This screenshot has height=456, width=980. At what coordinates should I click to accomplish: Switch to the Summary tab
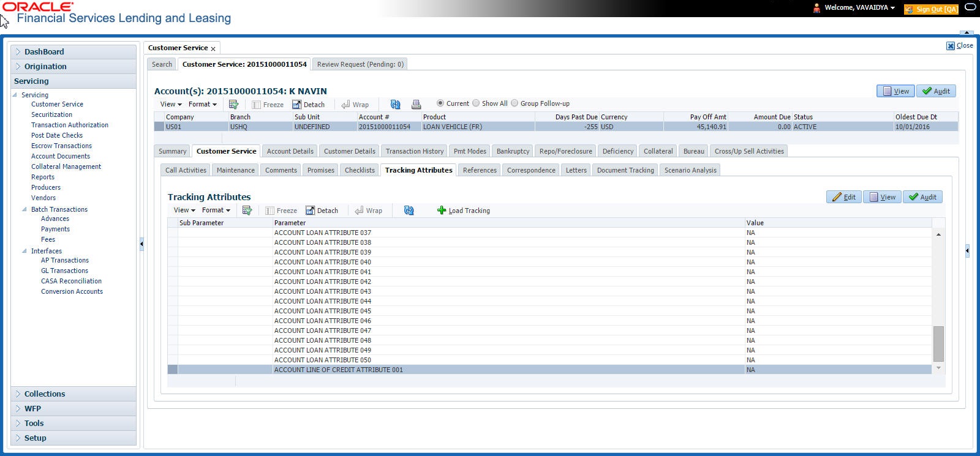173,151
